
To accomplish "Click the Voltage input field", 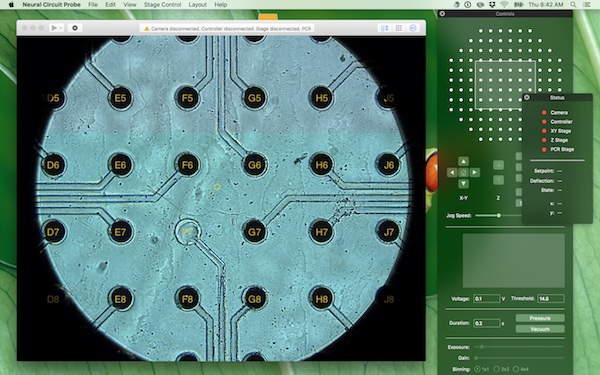I will [x=486, y=298].
